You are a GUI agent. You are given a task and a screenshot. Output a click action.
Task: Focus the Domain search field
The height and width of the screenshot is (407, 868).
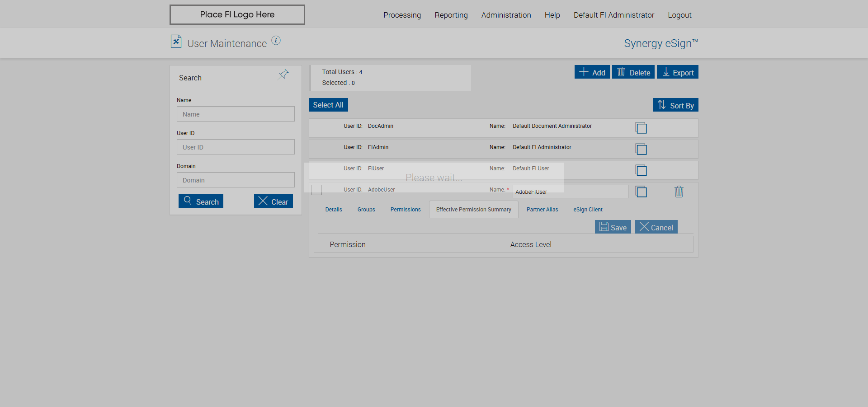(x=236, y=180)
